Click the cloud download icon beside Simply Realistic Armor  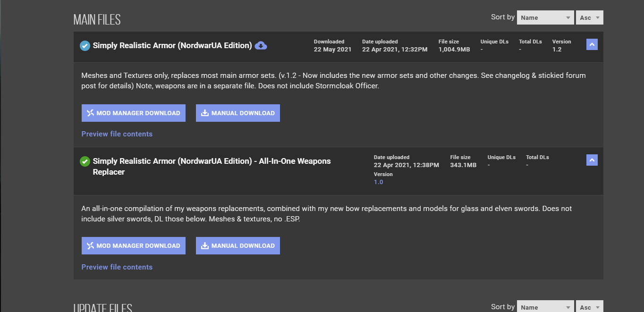(261, 46)
